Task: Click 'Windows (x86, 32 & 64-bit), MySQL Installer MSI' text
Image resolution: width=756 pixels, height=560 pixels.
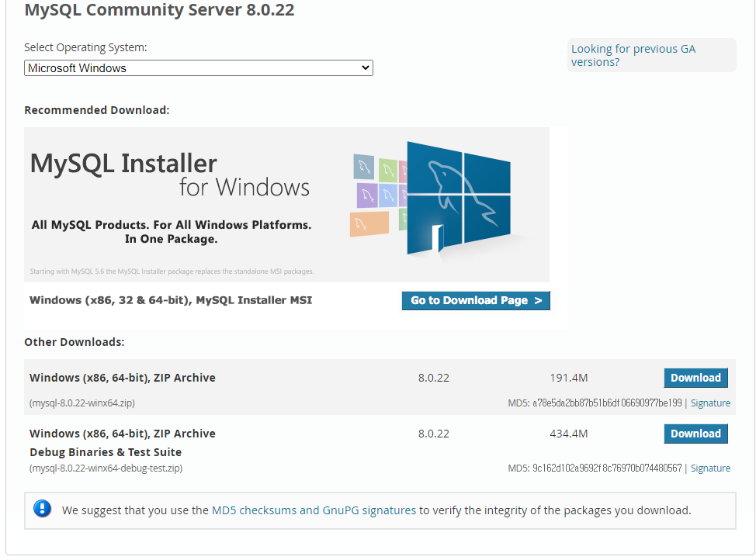Action: (171, 300)
